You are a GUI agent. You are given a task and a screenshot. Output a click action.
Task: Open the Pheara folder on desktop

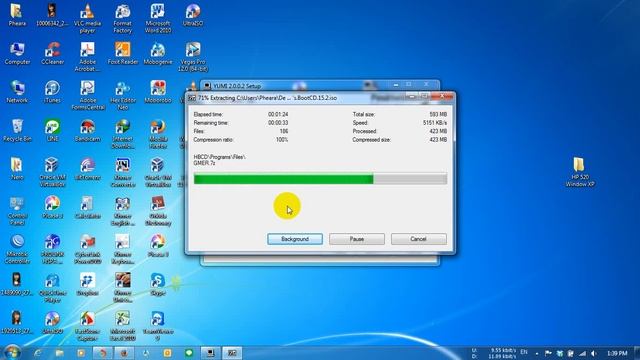(x=17, y=15)
